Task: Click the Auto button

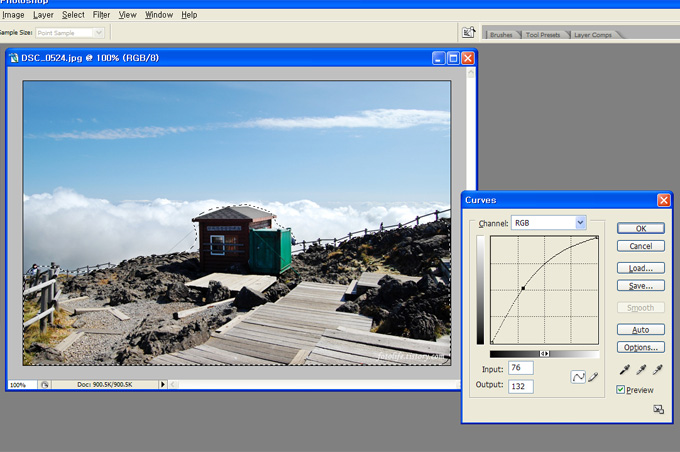Action: click(641, 330)
